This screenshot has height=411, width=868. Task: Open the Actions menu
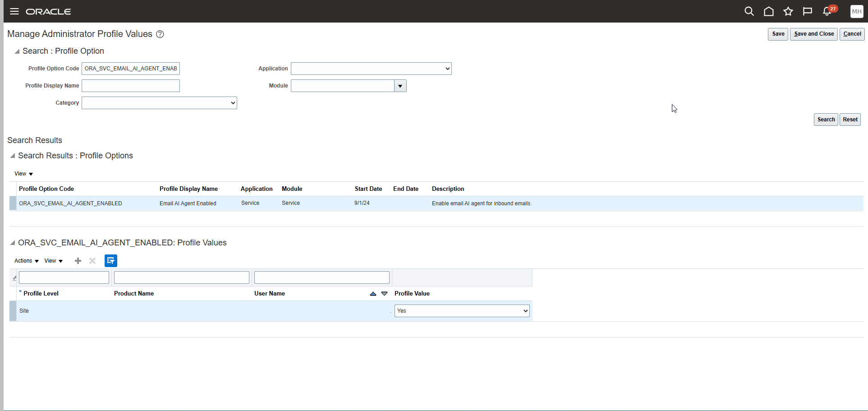pyautogui.click(x=25, y=261)
